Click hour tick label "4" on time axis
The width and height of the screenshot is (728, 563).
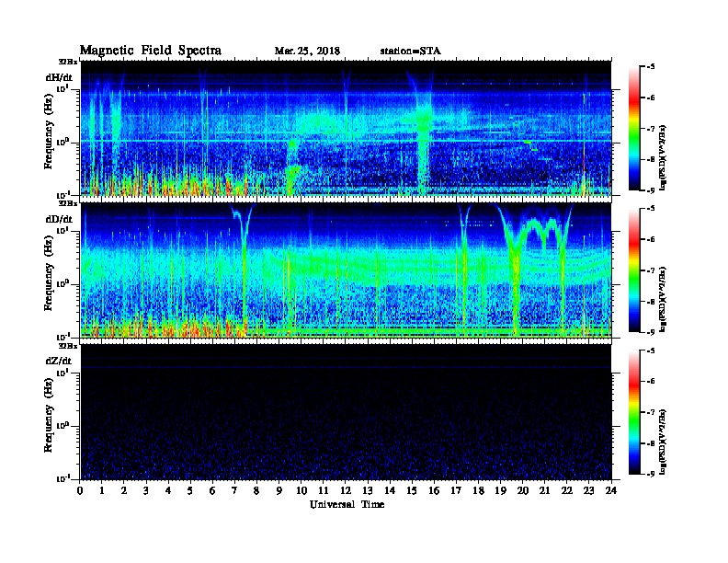tap(168, 490)
